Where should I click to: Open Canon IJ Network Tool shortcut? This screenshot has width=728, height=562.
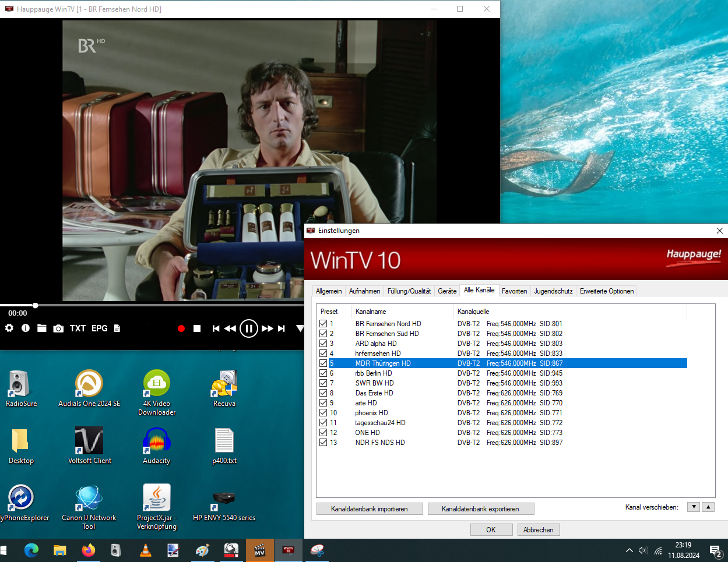[89, 507]
